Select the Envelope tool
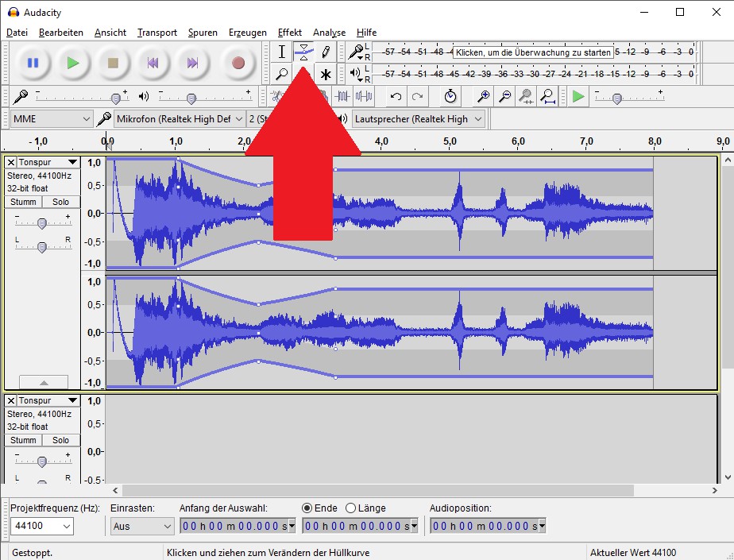This screenshot has width=734, height=560. (x=303, y=52)
